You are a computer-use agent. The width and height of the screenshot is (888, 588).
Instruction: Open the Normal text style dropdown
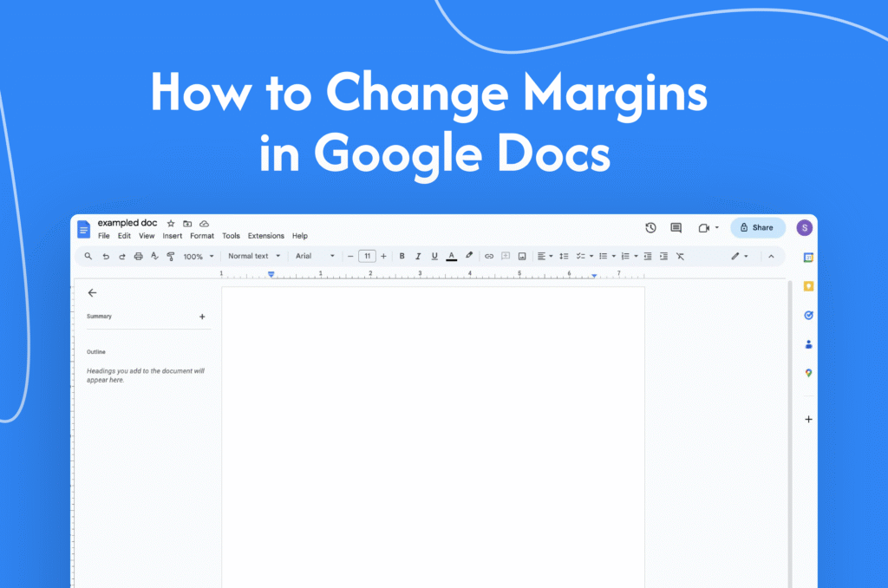coord(254,256)
